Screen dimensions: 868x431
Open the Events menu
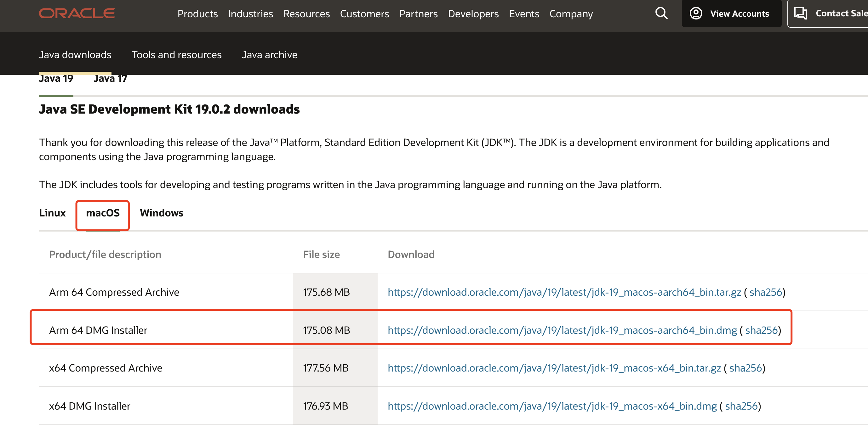pos(524,14)
